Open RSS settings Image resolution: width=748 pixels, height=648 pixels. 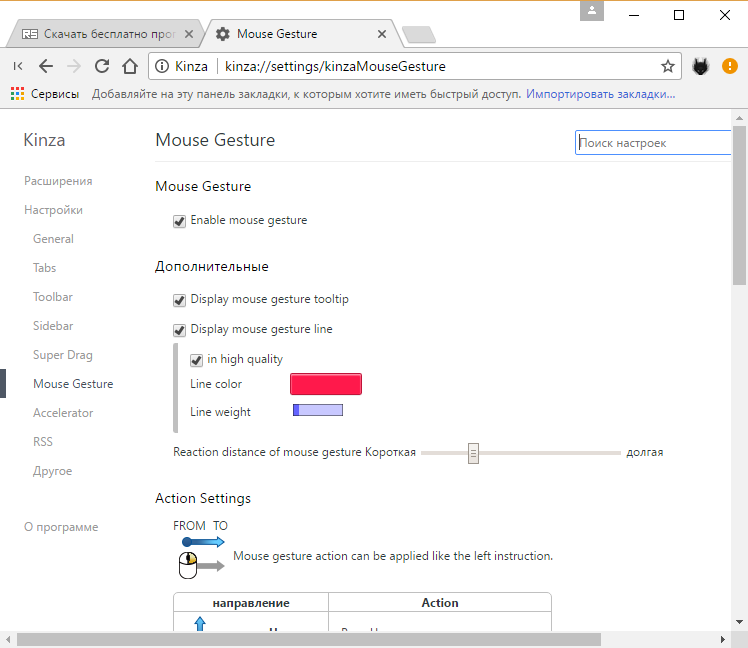(43, 442)
